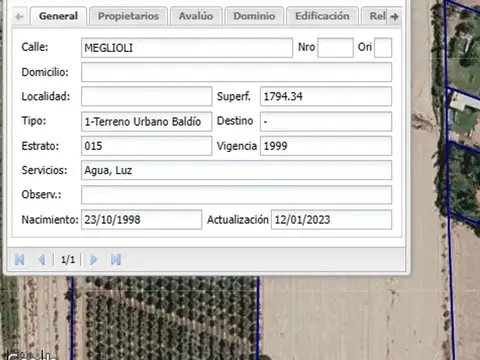Click the Localidad: label
This screenshot has height=360, width=480.
[x=46, y=96]
